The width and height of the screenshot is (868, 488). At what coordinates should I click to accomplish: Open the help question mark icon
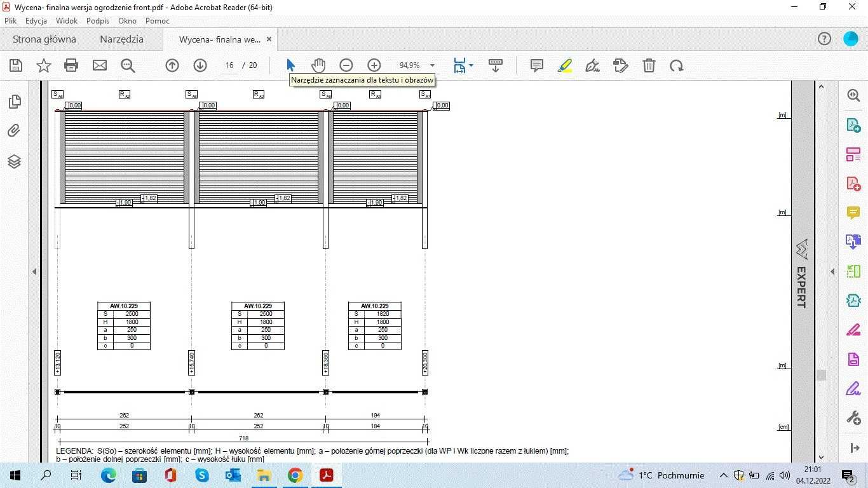coord(824,39)
